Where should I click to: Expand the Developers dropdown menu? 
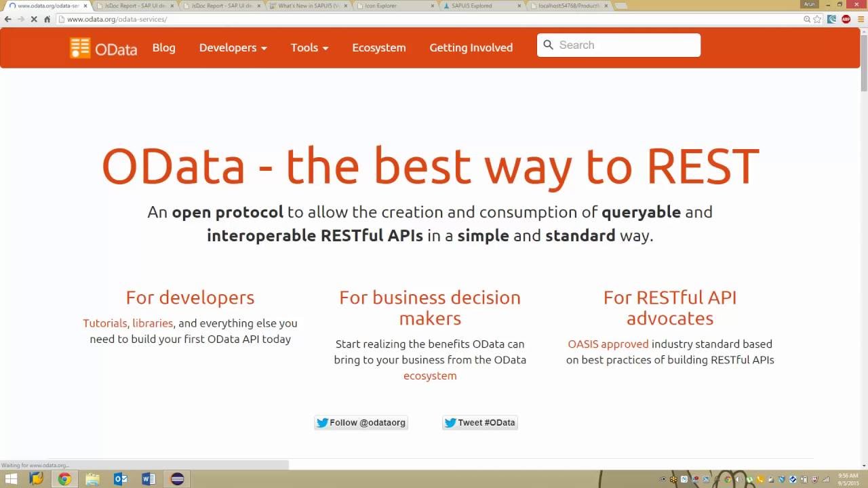point(233,47)
